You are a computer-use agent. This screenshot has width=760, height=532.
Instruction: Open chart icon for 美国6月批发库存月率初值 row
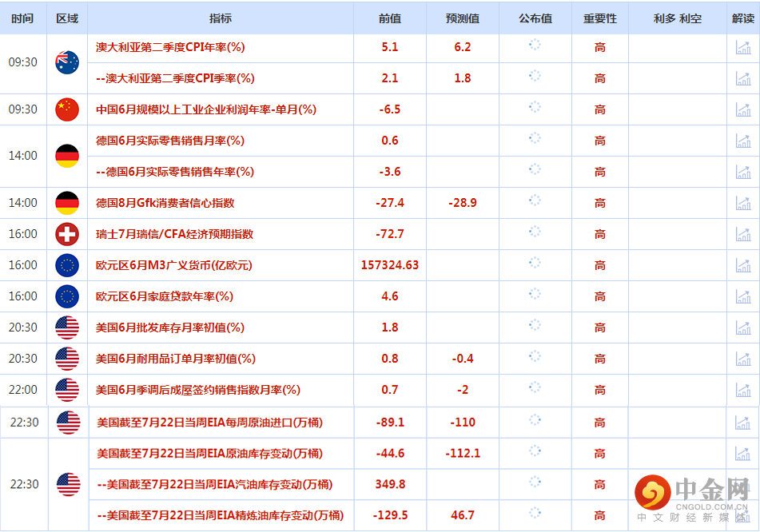[743, 328]
